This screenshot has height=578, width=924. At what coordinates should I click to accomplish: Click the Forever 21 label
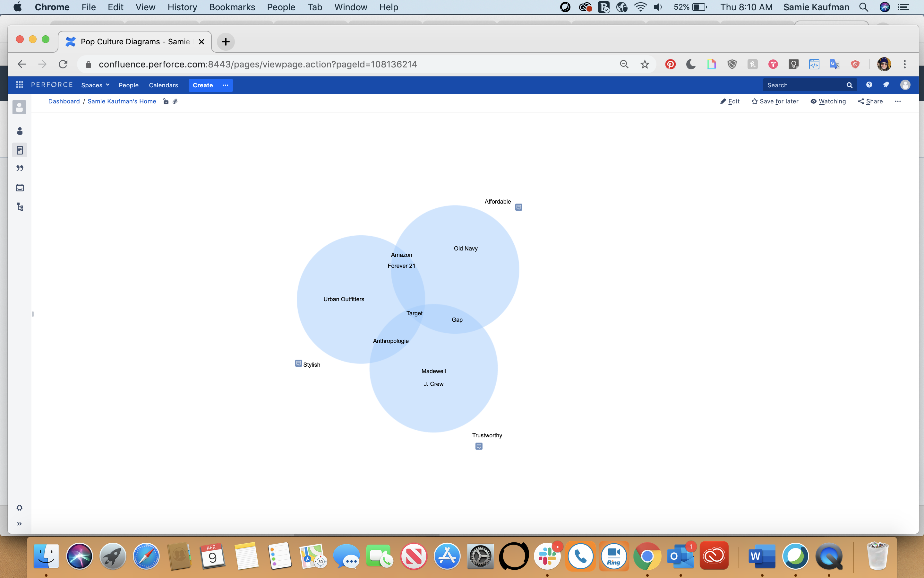click(401, 266)
